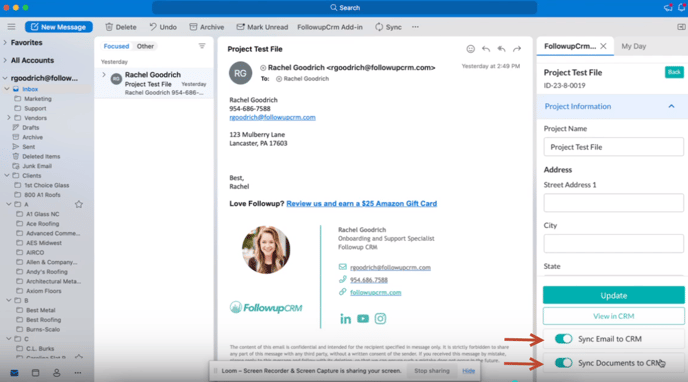
Task: Select the Other inbox tab
Action: tap(145, 46)
